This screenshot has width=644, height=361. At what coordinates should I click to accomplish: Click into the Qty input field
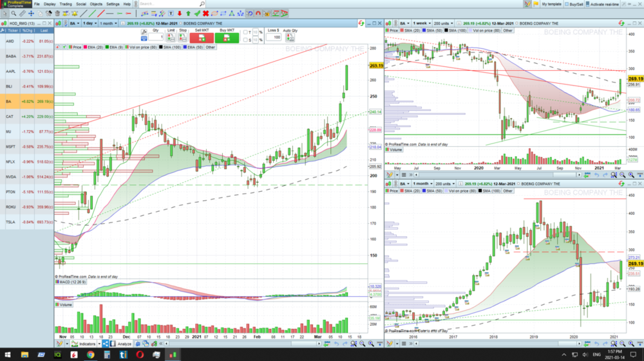pos(156,37)
